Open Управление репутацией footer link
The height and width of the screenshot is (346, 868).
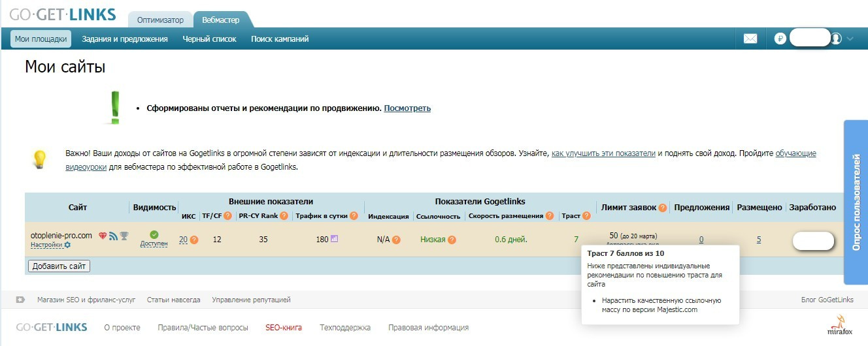click(x=251, y=300)
